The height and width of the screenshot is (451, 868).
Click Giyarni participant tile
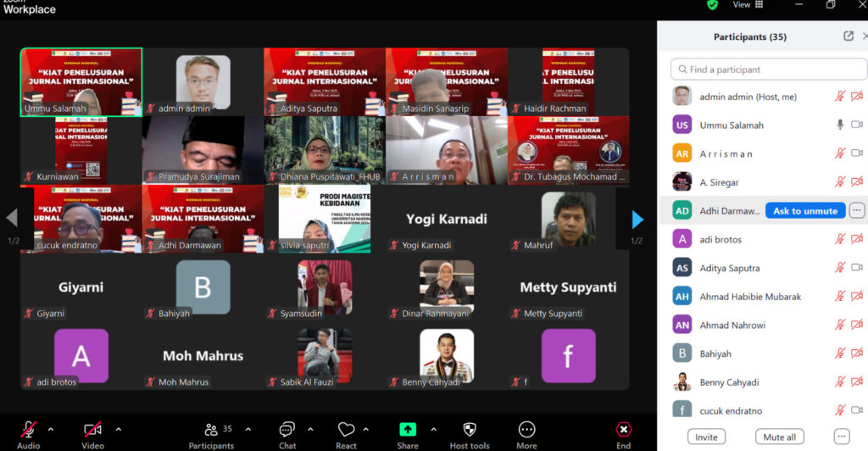pyautogui.click(x=81, y=287)
